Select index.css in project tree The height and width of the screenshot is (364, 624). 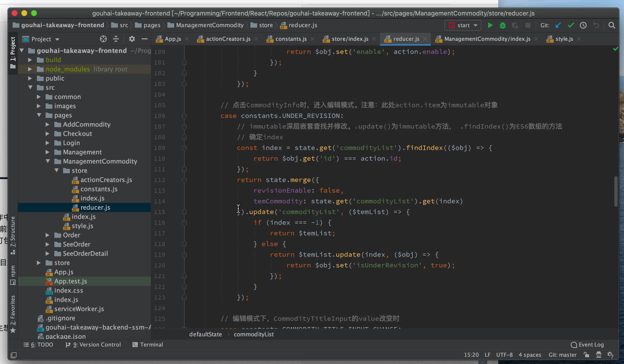84,290
